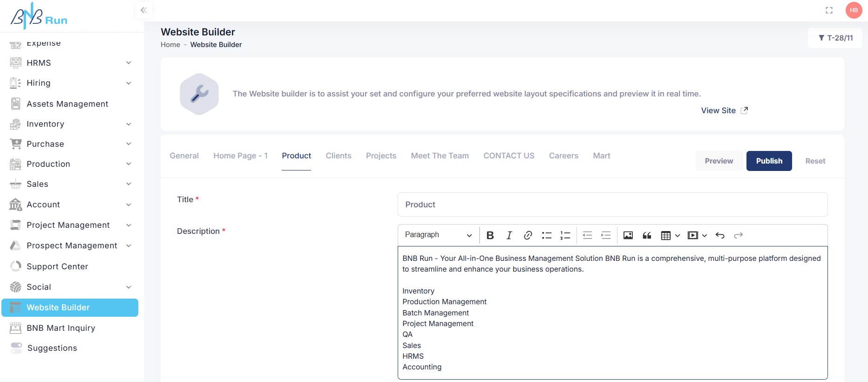Collapse the sidebar with double-chevron icon

pyautogui.click(x=144, y=10)
